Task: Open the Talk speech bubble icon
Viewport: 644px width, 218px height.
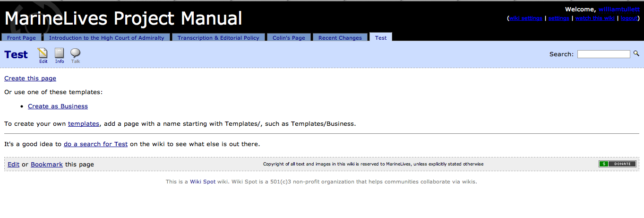Action: (x=75, y=53)
